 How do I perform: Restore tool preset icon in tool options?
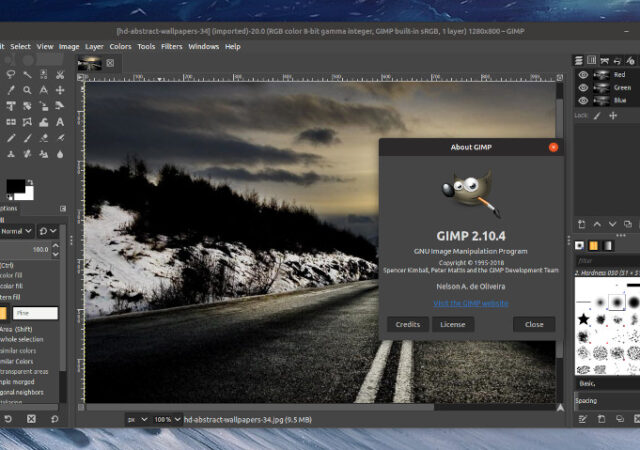pyautogui.click(x=7, y=419)
